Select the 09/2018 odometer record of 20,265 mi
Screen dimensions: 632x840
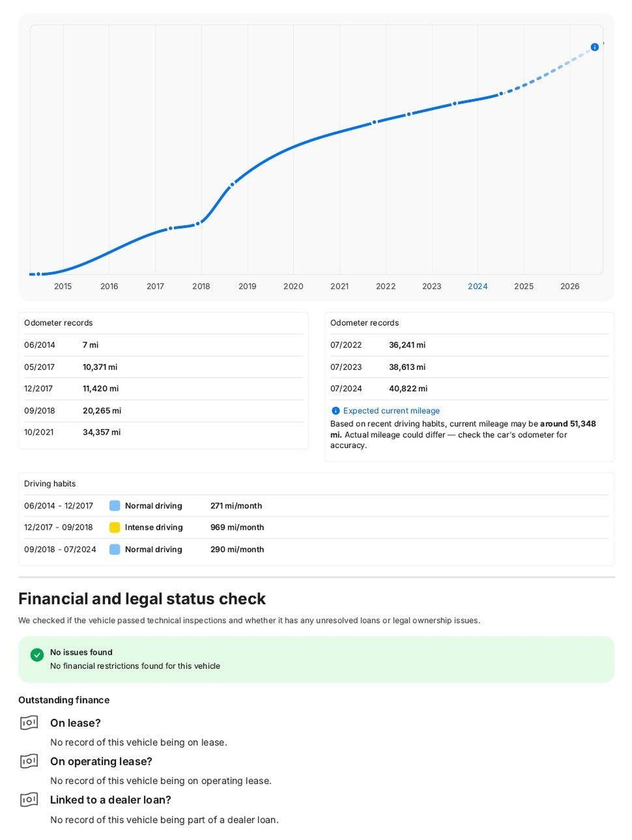[163, 411]
